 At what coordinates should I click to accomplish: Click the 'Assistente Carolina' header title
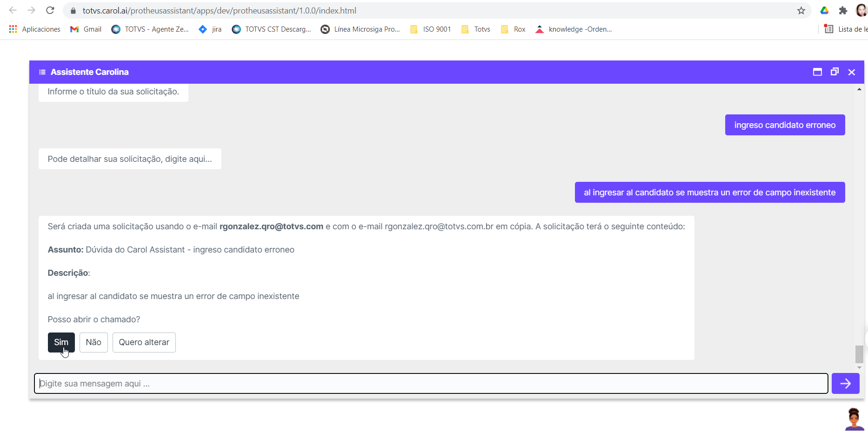90,72
